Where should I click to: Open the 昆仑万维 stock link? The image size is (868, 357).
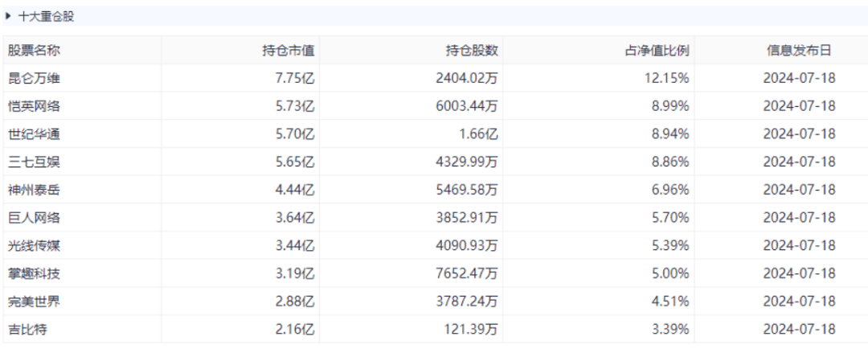click(x=34, y=78)
